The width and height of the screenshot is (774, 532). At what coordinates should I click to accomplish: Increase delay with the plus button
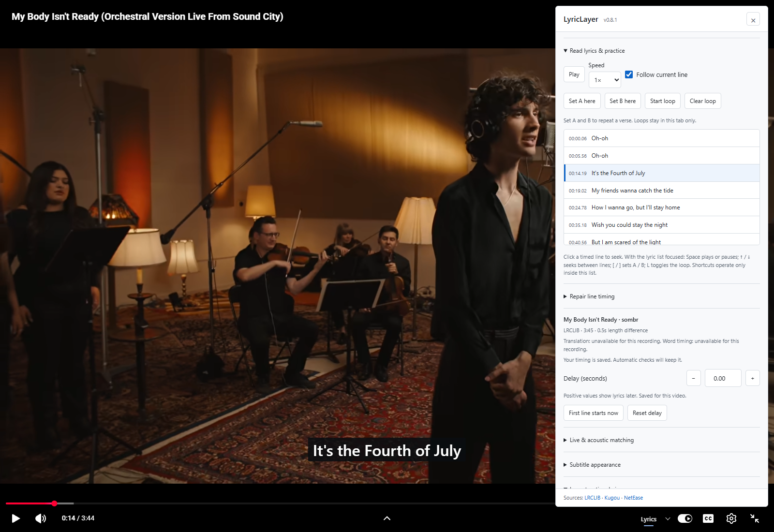point(753,378)
